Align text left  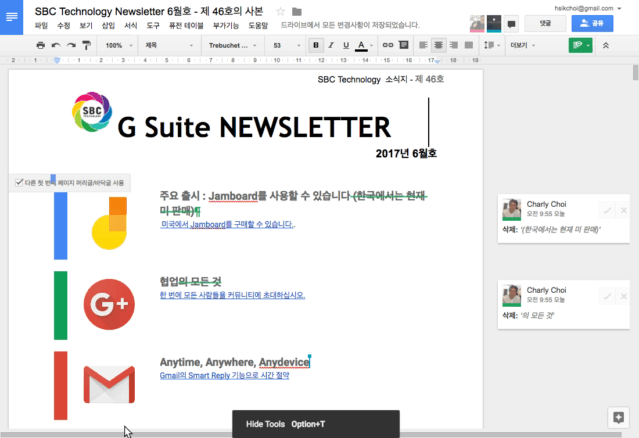(423, 45)
